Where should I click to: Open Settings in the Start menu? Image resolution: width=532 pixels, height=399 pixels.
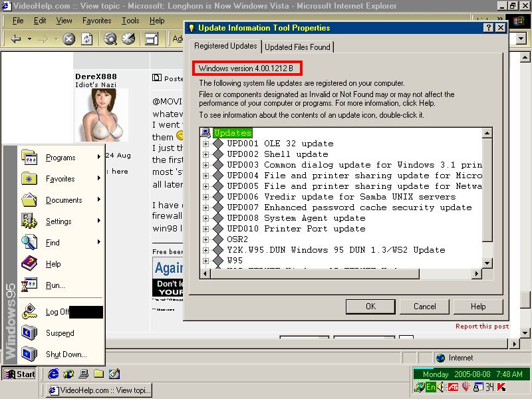[61, 221]
